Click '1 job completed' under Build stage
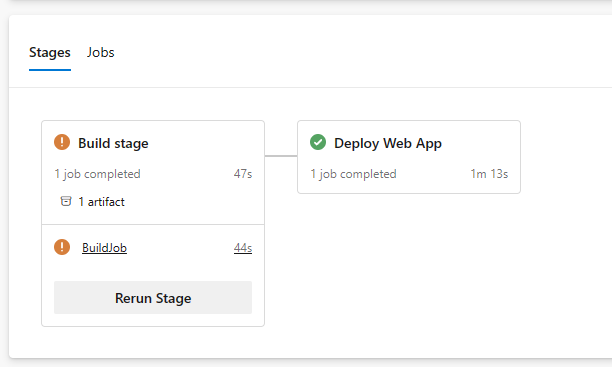The image size is (612, 367). [98, 174]
